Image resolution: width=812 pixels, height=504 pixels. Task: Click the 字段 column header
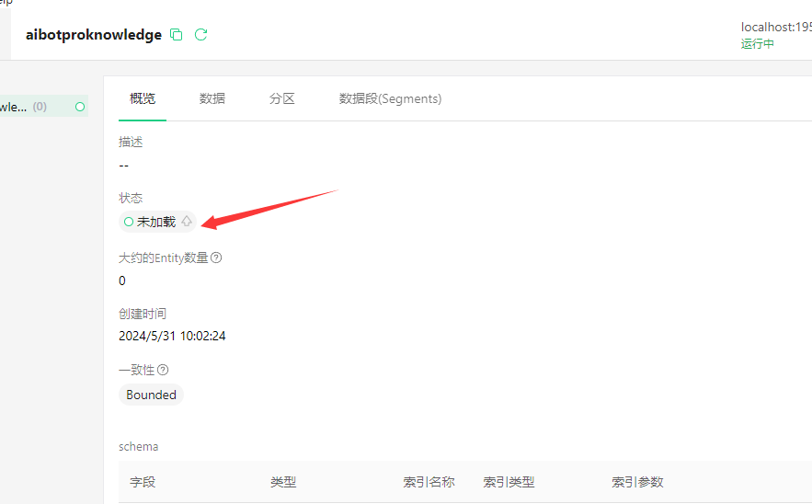(143, 482)
